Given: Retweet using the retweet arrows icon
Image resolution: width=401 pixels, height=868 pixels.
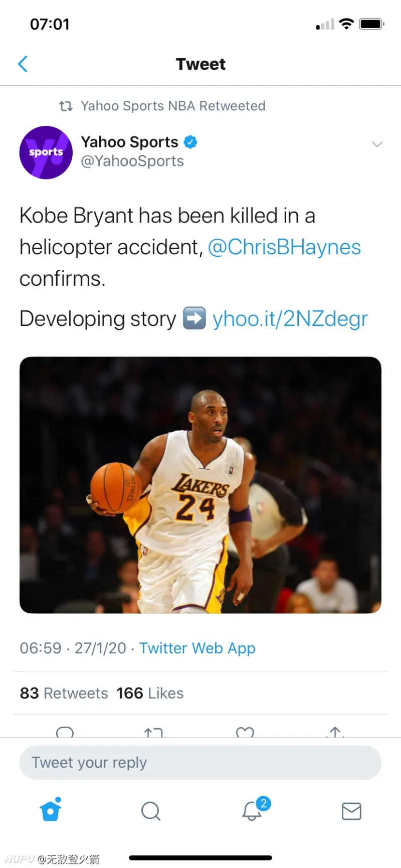Looking at the screenshot, I should coord(153,732).
